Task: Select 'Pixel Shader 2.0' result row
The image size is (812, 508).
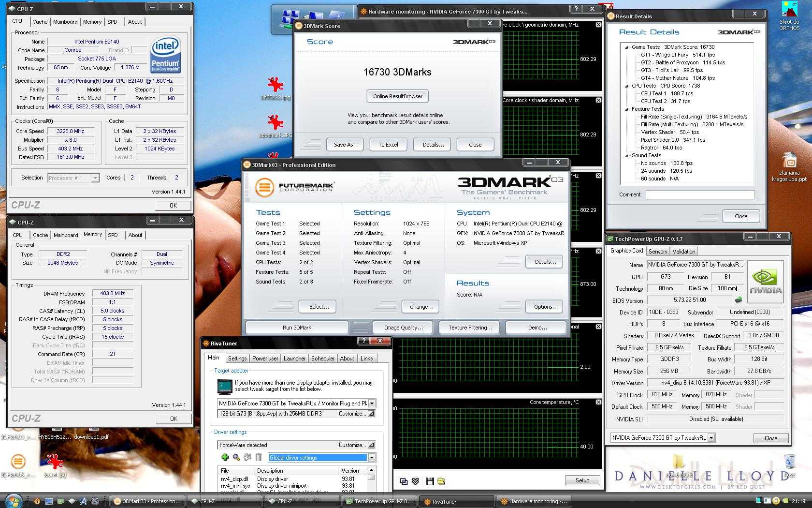Action: [673, 140]
